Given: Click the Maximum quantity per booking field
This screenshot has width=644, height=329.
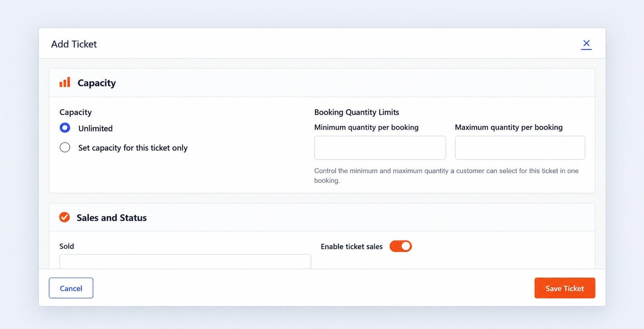Looking at the screenshot, I should [x=520, y=148].
